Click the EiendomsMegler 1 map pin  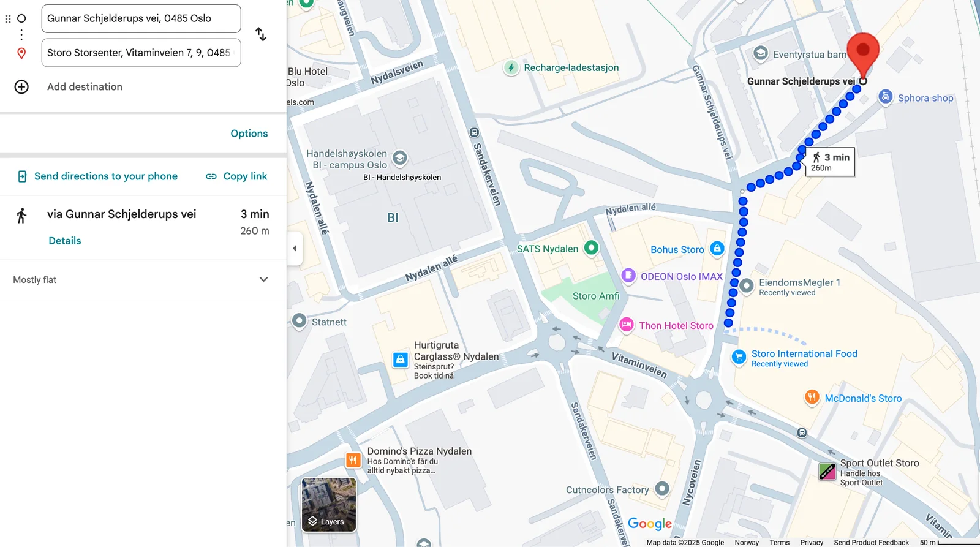(x=747, y=285)
